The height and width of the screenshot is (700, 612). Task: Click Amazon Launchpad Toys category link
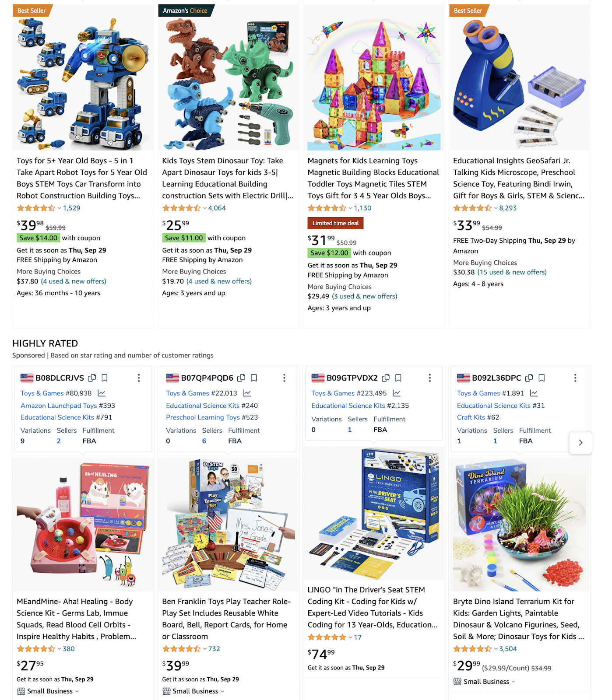click(59, 406)
